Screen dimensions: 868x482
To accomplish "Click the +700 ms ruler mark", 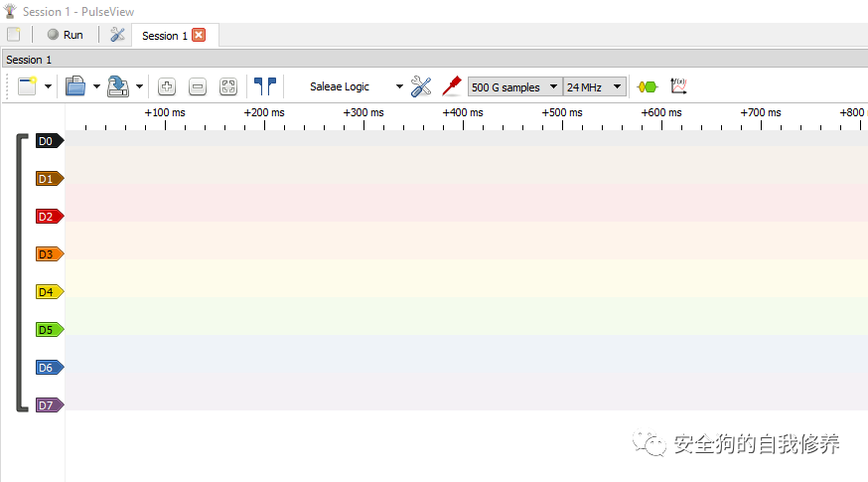I will (x=761, y=112).
